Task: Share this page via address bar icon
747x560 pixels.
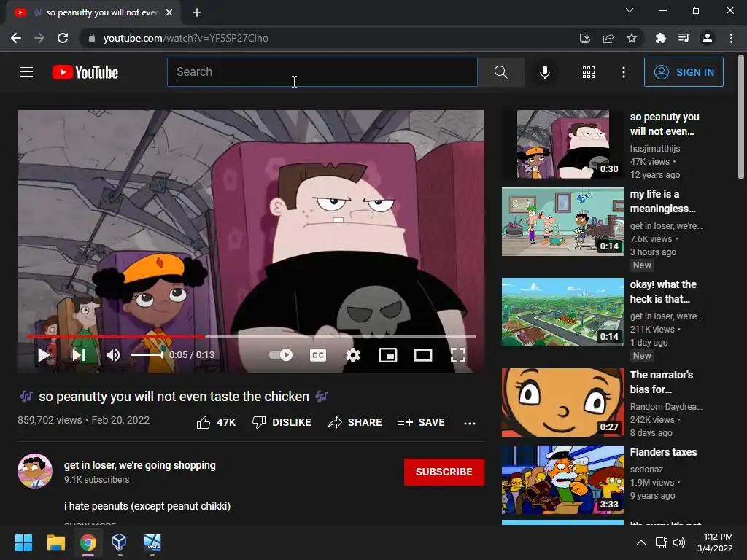Action: (608, 38)
